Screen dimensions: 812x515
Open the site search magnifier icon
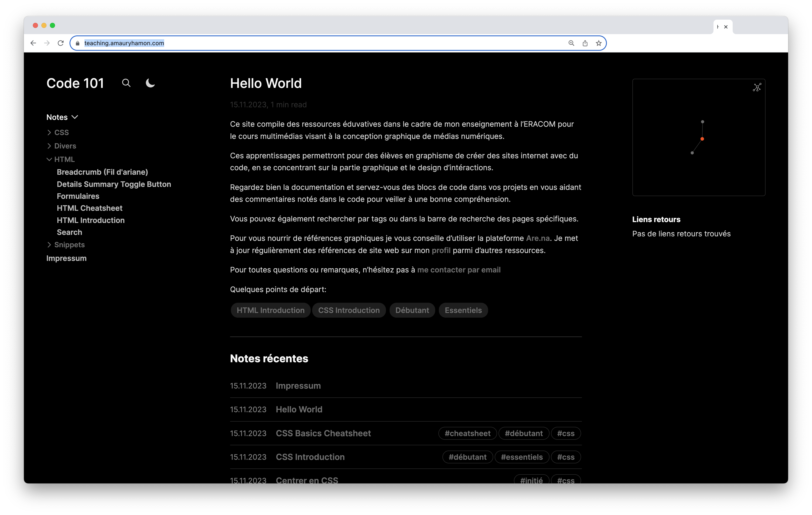click(x=126, y=83)
